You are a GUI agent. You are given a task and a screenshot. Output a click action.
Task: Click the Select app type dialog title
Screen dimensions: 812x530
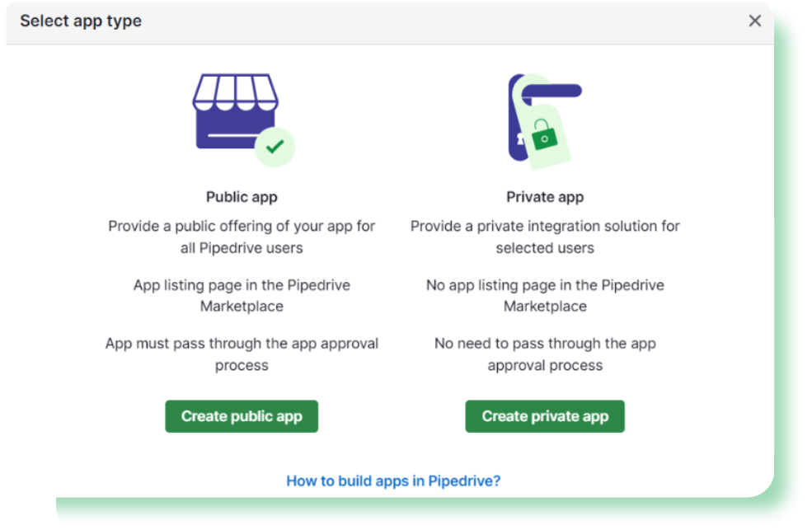[x=81, y=21]
